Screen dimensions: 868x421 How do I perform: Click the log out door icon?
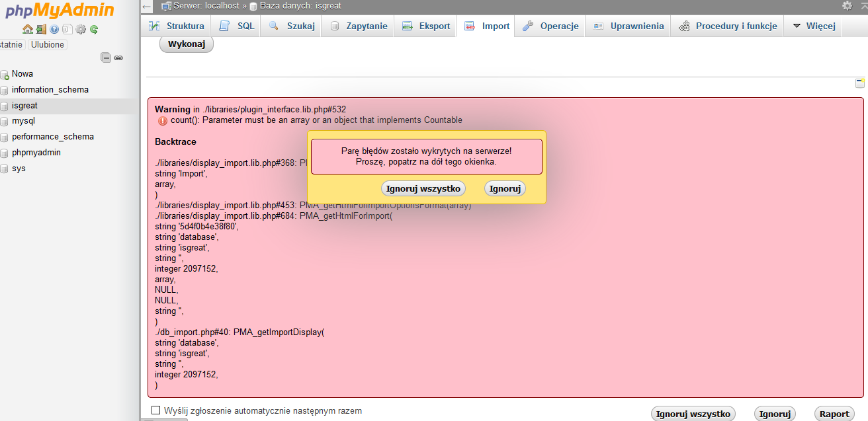point(41,29)
